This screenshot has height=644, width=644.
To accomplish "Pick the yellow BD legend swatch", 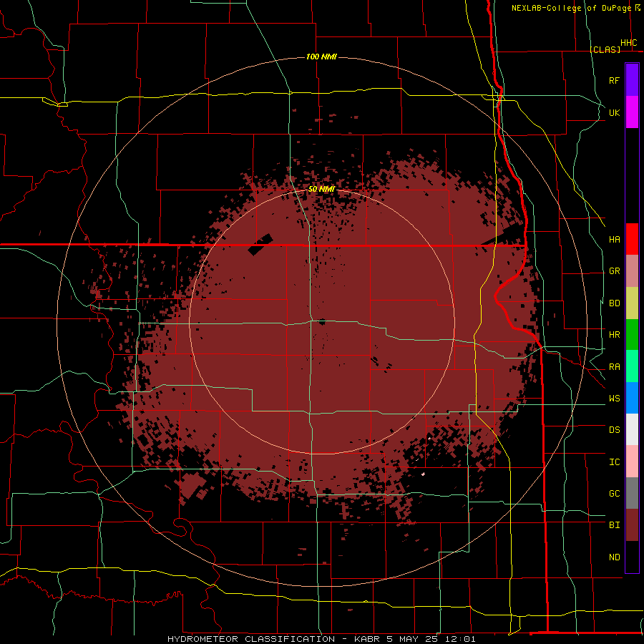I will [632, 303].
